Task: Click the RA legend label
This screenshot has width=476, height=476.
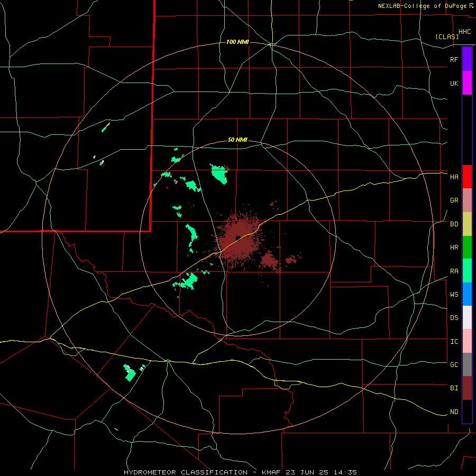Action: [x=454, y=271]
